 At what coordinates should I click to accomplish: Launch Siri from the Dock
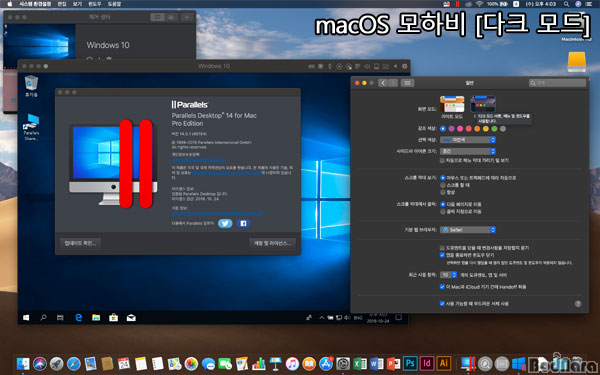point(40,364)
